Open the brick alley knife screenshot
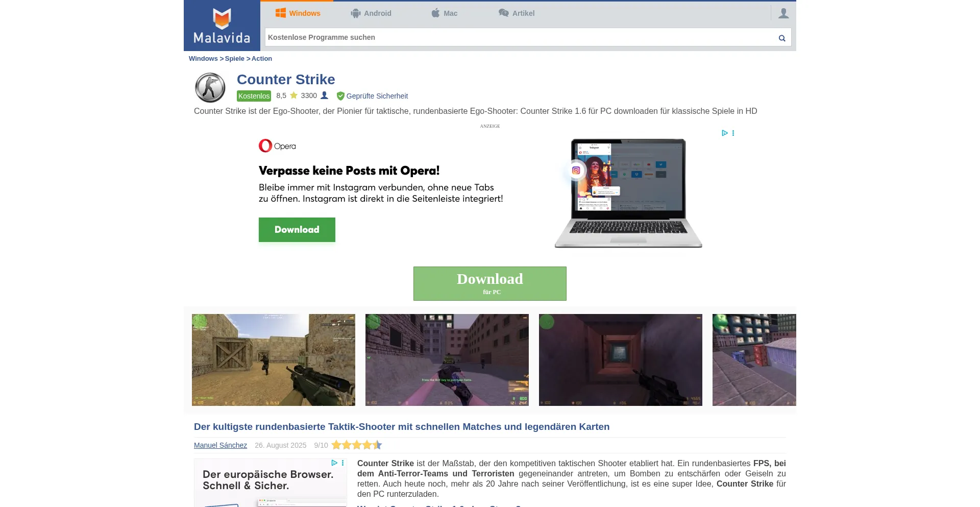 (447, 360)
